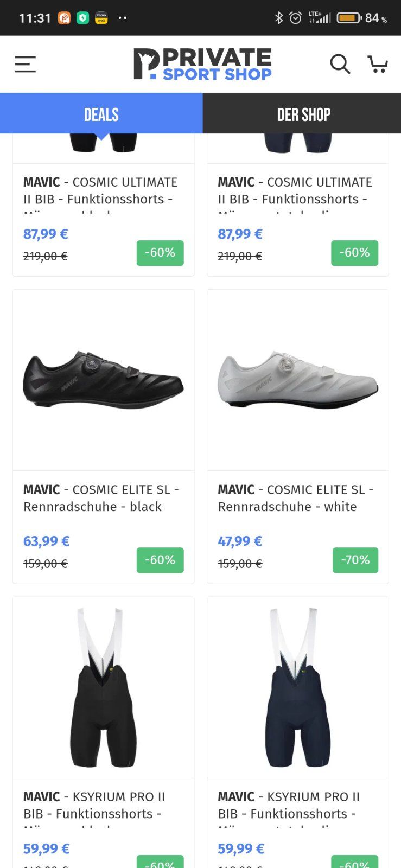The width and height of the screenshot is (401, 868).
Task: Tap the battery indicator icon
Action: coord(349,18)
